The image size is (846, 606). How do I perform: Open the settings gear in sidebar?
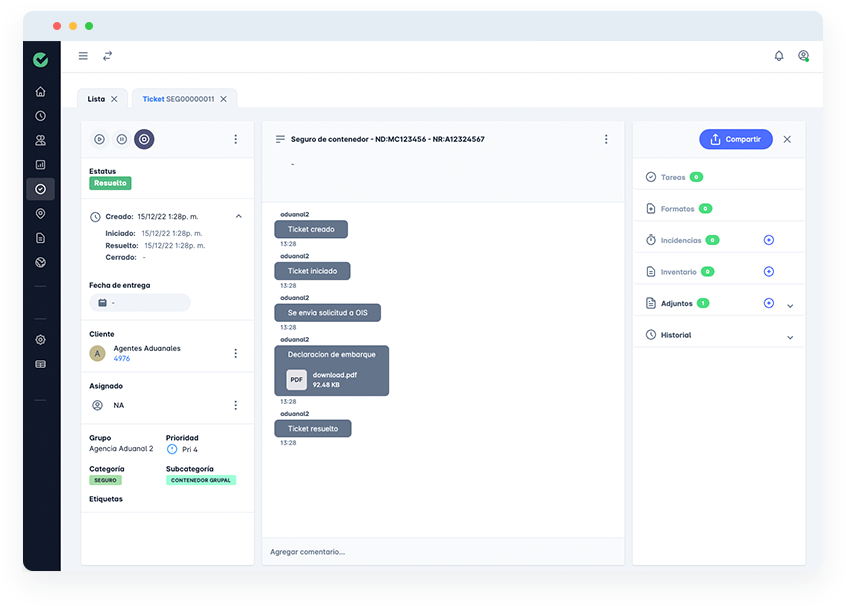click(40, 339)
